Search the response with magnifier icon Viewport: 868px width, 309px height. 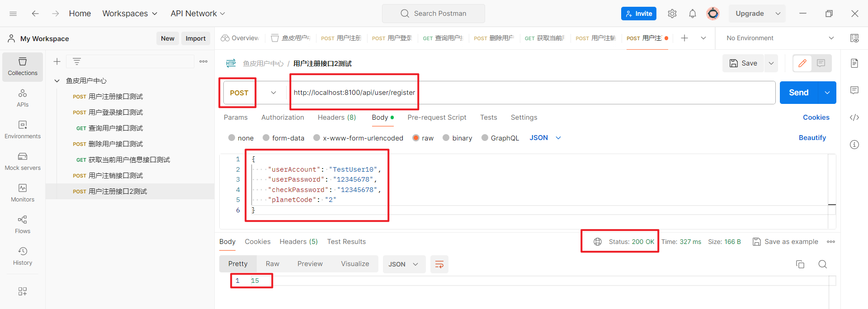click(x=822, y=264)
